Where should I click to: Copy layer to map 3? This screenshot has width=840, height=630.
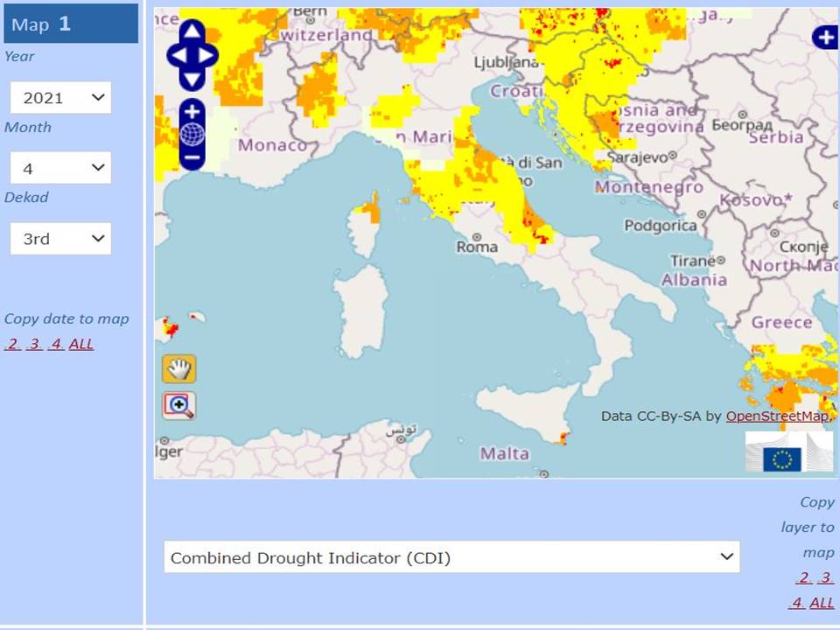[825, 577]
